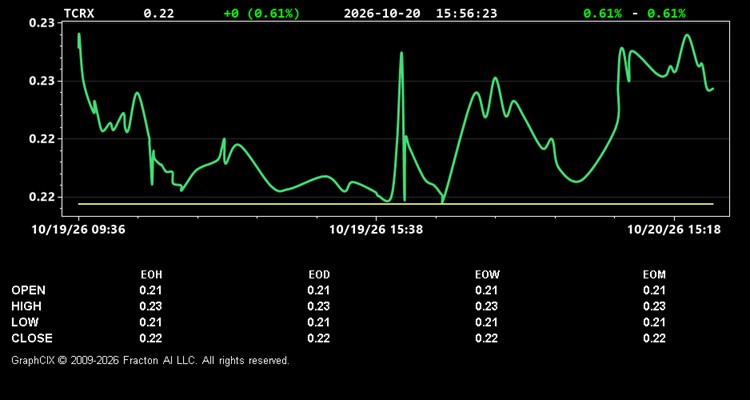Click the current price 0.22 beside TCRX
This screenshot has width=750, height=400.
[159, 13]
